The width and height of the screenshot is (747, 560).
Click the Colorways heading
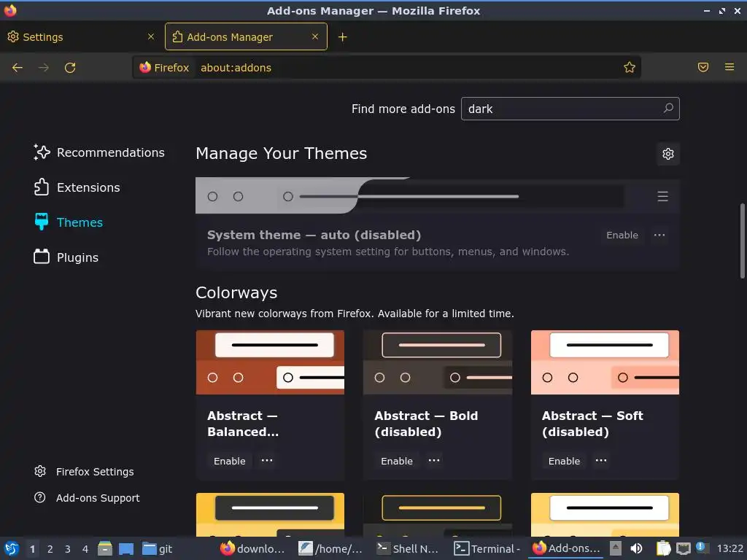[236, 292]
